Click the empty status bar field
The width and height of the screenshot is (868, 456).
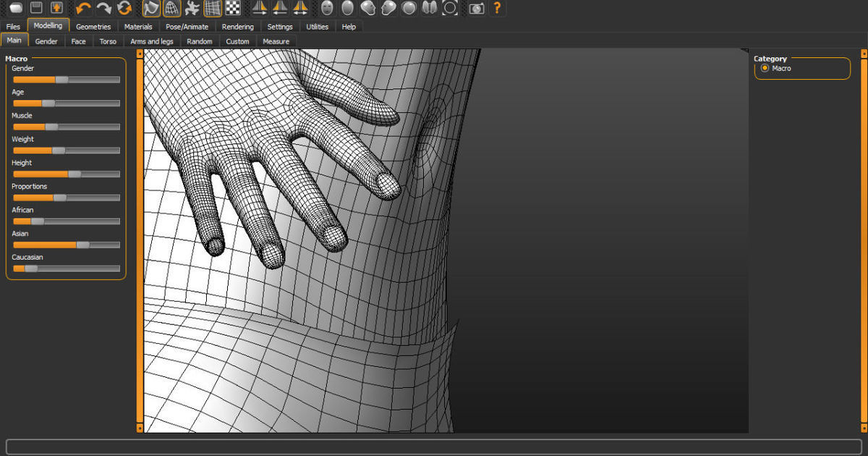[x=434, y=446]
